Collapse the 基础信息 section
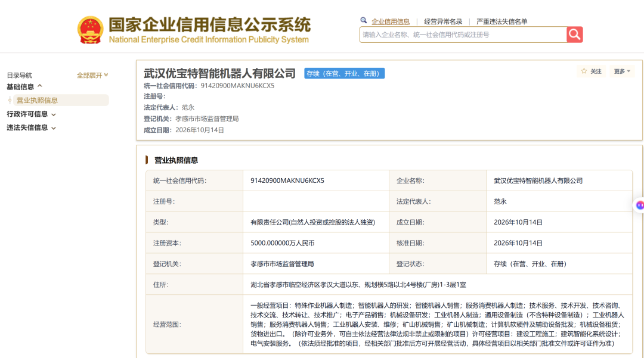The image size is (644, 358). 24,86
